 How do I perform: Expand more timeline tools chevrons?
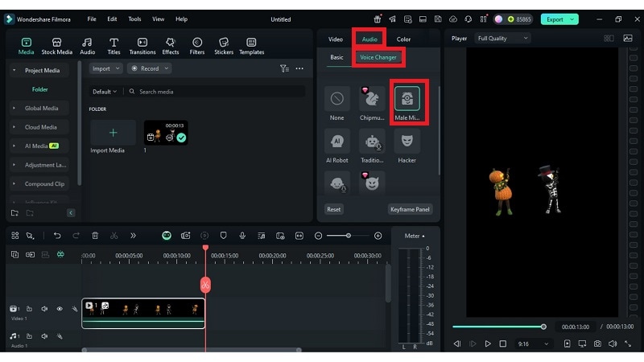coord(133,236)
